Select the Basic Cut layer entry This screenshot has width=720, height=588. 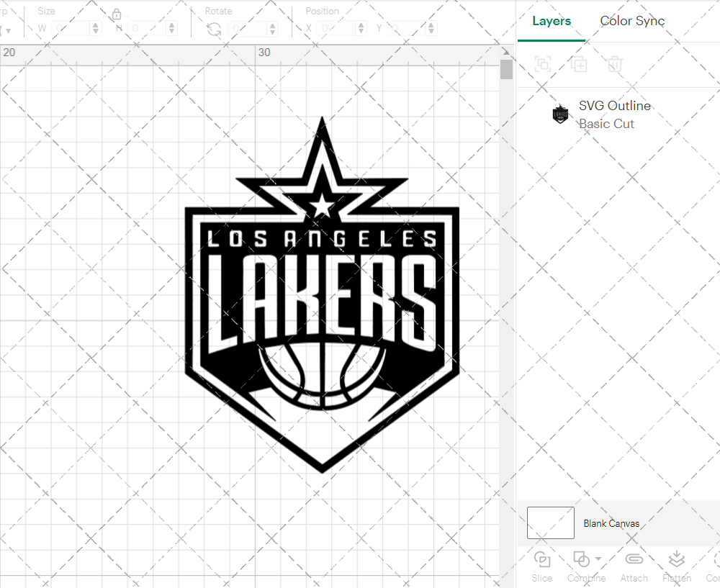tap(607, 124)
